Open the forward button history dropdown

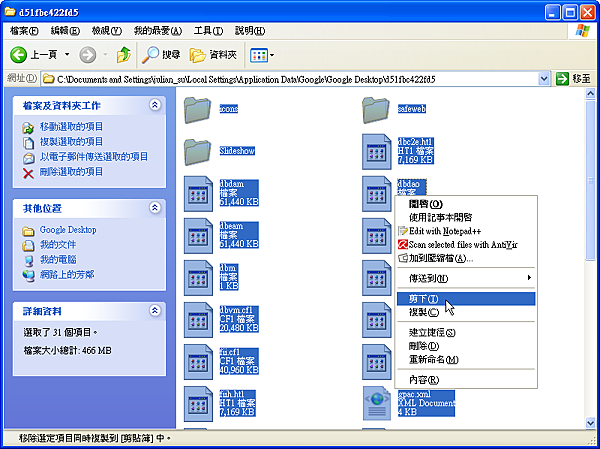click(x=105, y=55)
